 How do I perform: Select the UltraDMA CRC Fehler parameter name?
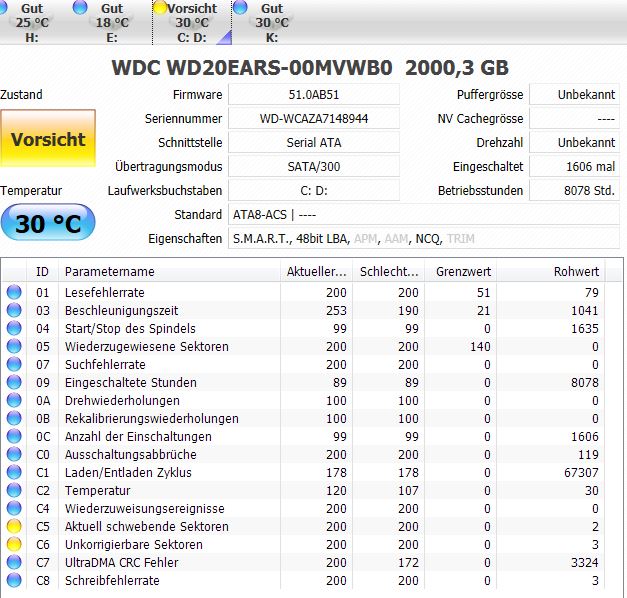pos(122,562)
